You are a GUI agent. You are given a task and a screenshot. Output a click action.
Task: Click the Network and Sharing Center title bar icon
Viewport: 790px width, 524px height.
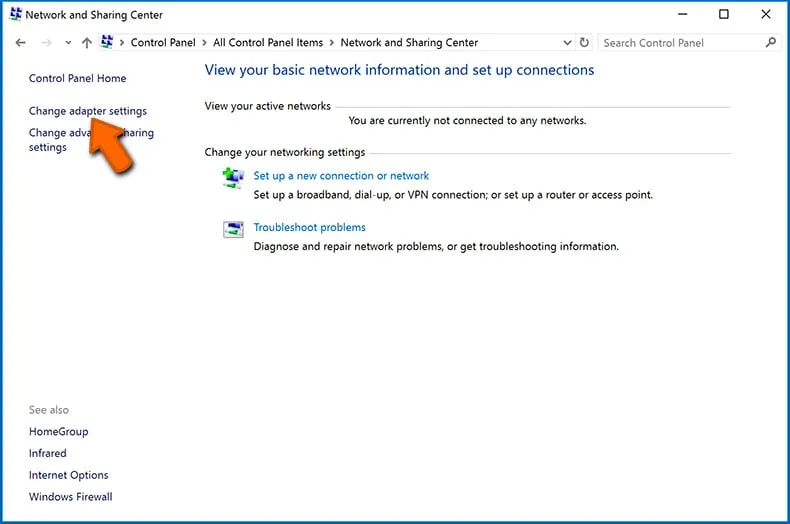[14, 15]
